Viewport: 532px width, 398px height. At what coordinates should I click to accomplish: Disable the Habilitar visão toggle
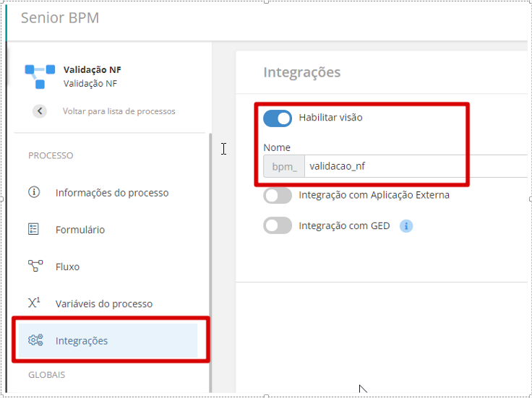pos(278,118)
